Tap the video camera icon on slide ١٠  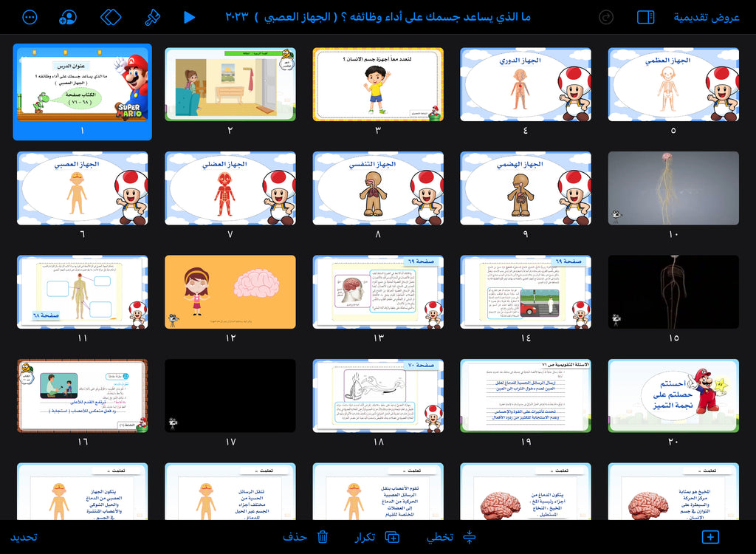[616, 216]
